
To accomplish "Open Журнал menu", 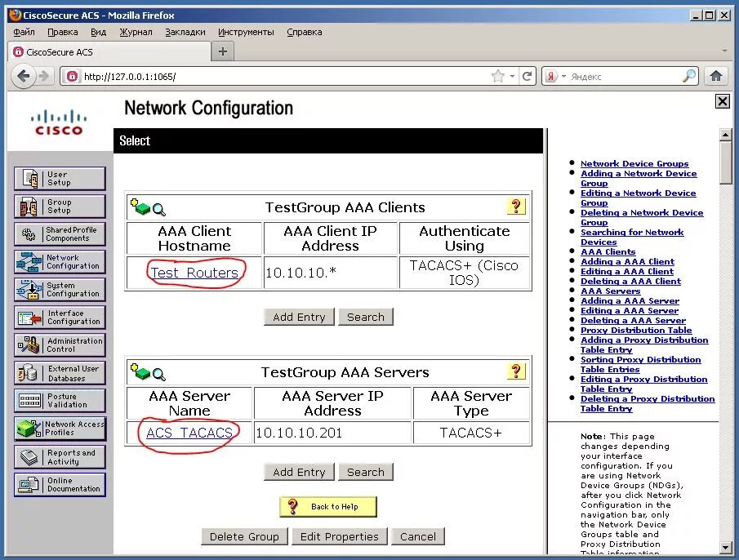I will (136, 32).
